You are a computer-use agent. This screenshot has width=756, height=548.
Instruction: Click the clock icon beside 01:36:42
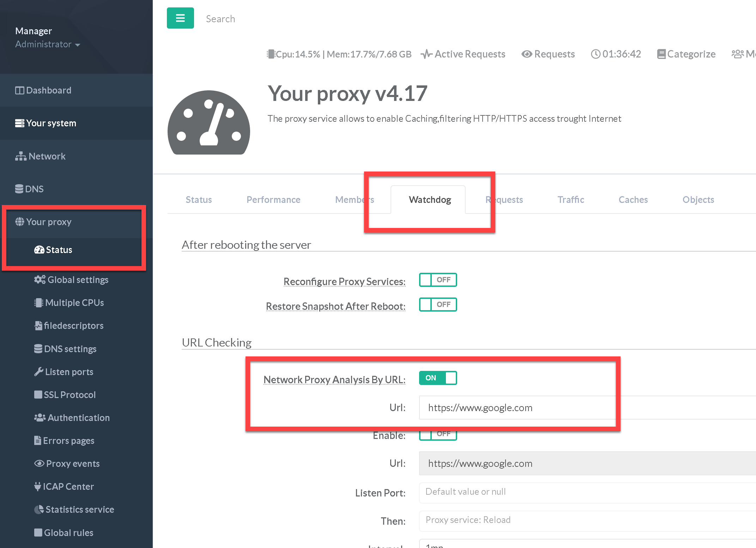595,54
